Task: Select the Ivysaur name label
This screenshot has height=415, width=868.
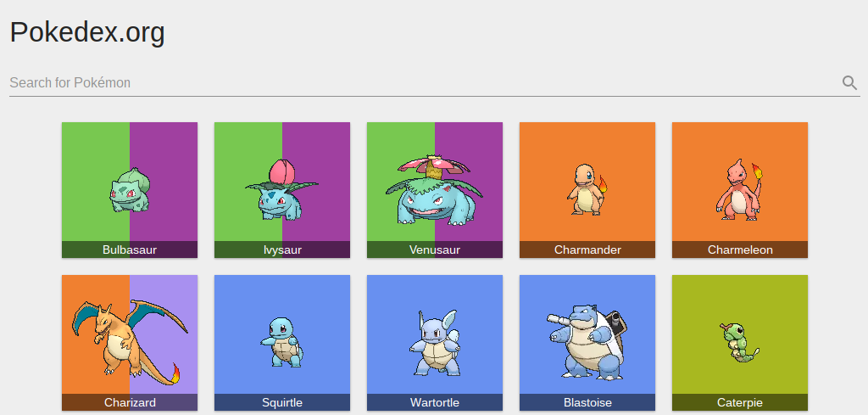Action: (x=282, y=250)
